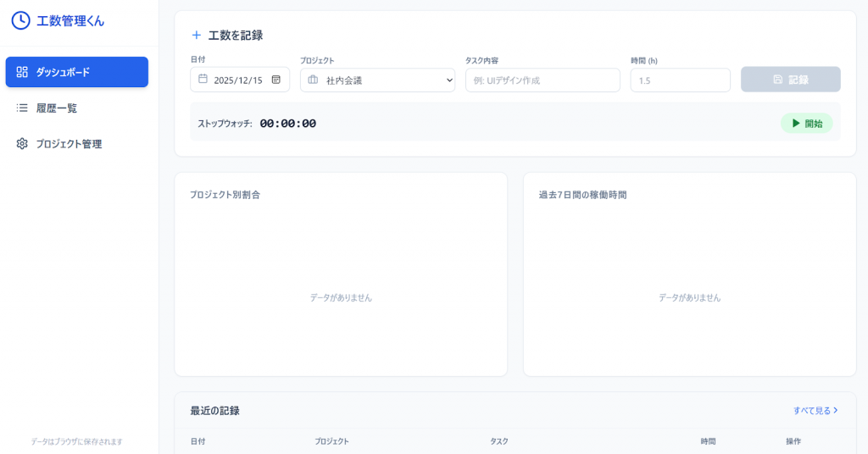This screenshot has height=454, width=868.
Task: Focus the タスク内容 input field
Action: point(542,80)
